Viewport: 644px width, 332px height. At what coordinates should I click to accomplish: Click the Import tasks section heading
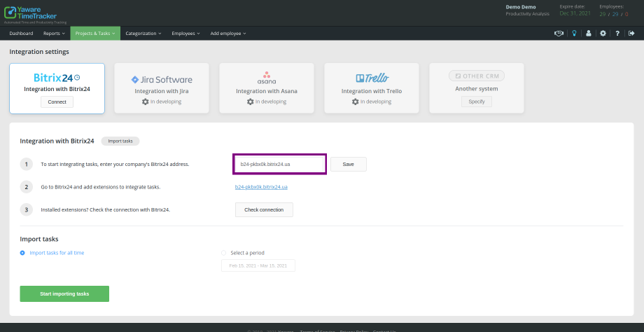point(39,239)
